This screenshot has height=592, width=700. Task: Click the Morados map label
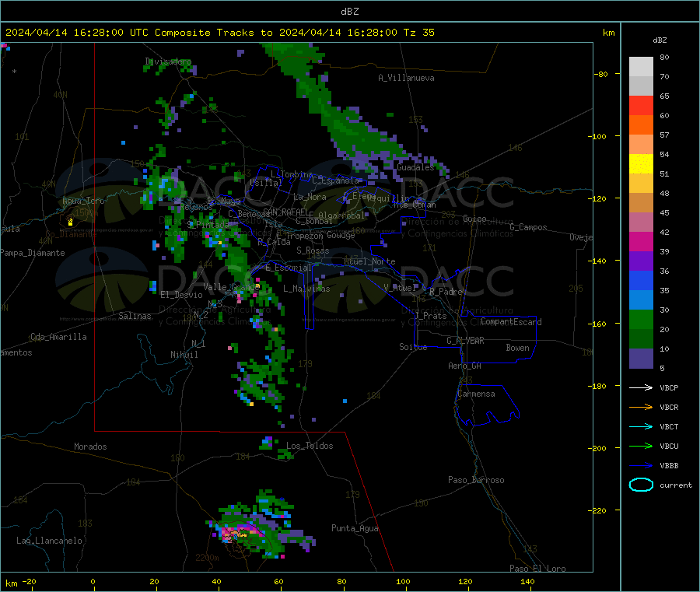click(90, 447)
